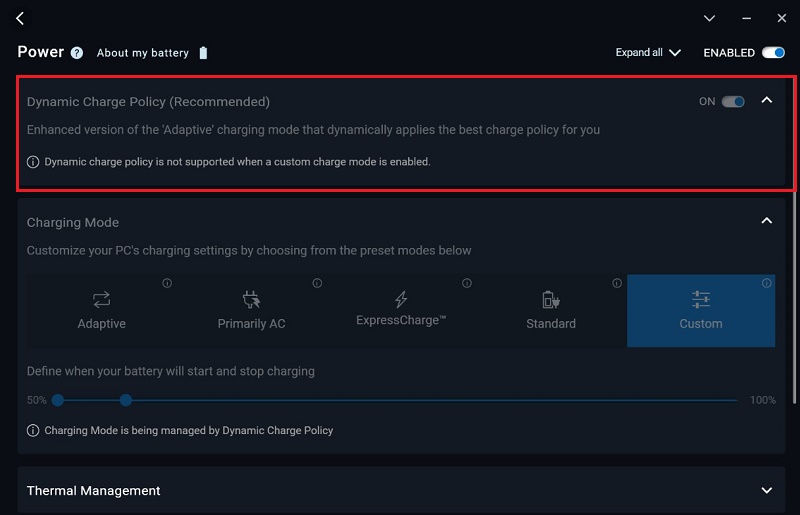Open the Expand all dropdown
This screenshot has width=800, height=515.
(648, 53)
